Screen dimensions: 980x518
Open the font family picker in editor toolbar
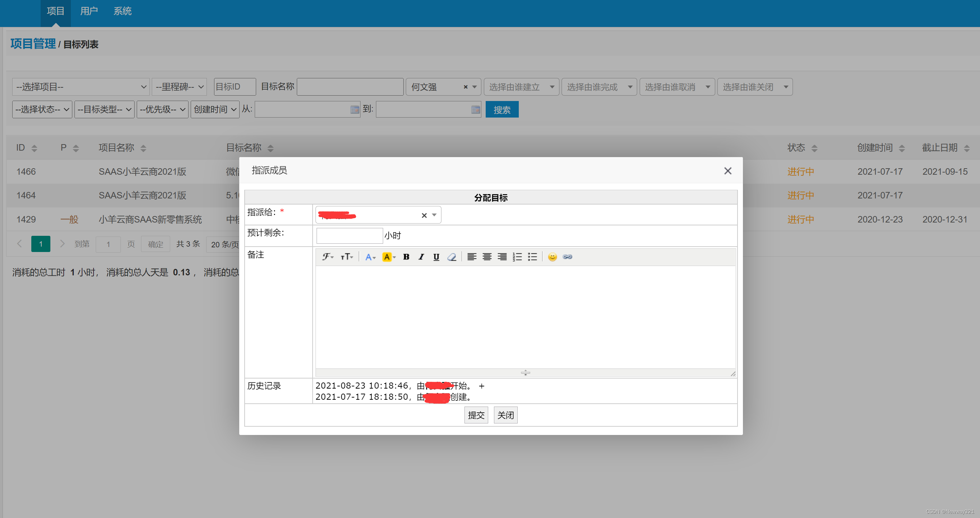pyautogui.click(x=327, y=257)
